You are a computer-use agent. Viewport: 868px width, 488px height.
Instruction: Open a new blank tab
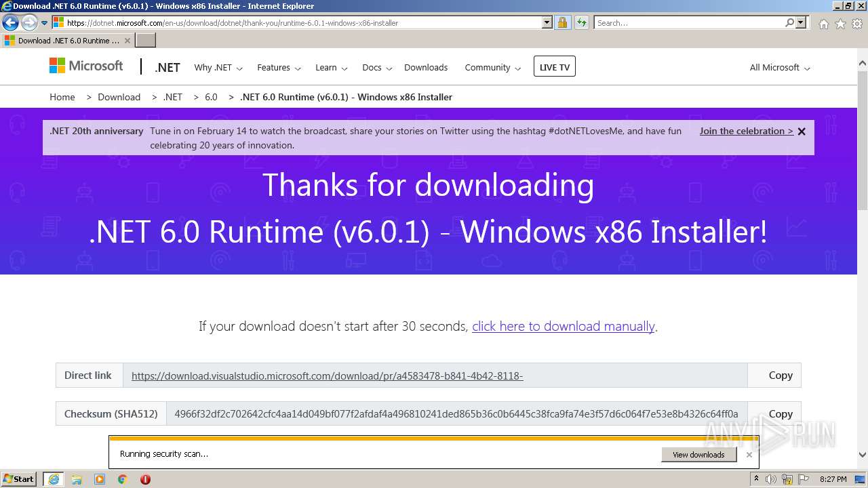[x=146, y=41]
